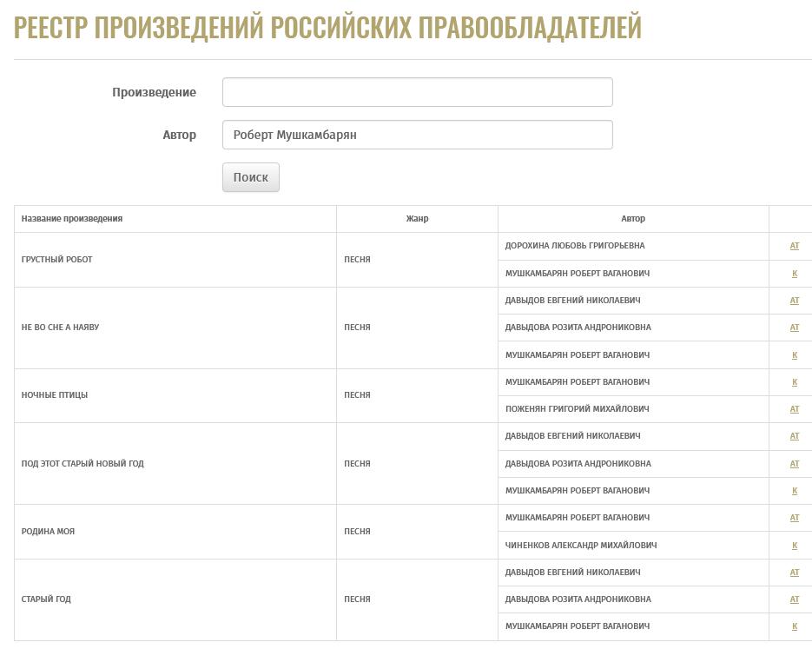The image size is (812, 649).
Task: Select the title СТАРЫЙ ГОД
Action: [45, 599]
